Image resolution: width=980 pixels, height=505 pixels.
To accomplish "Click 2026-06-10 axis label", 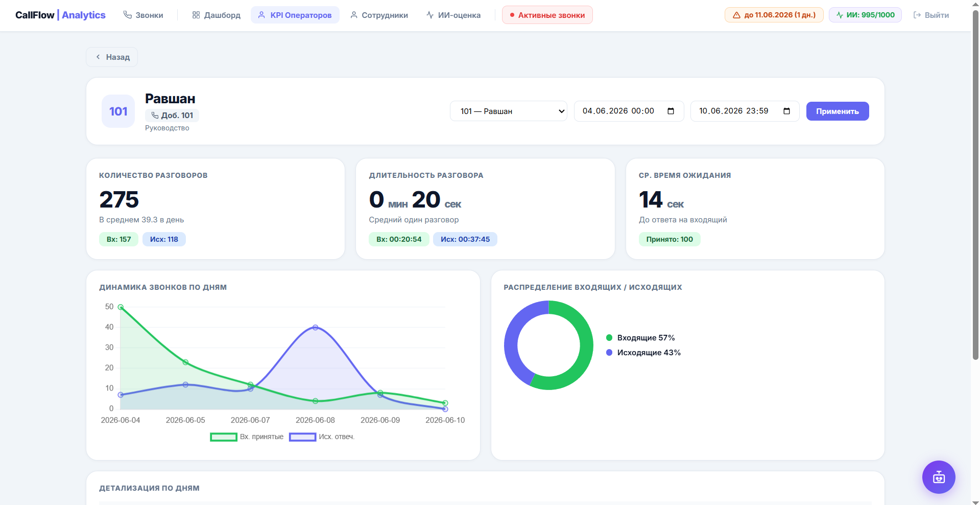I will coord(445,420).
